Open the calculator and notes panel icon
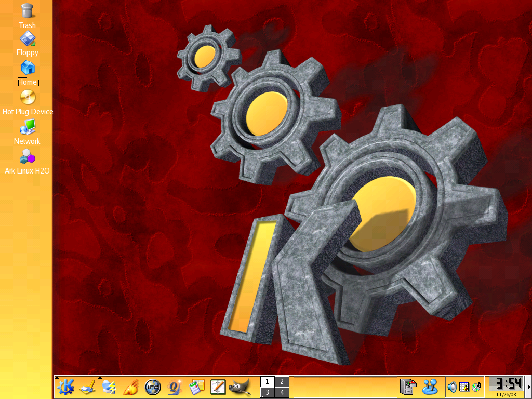The image size is (532, 399). (x=196, y=387)
